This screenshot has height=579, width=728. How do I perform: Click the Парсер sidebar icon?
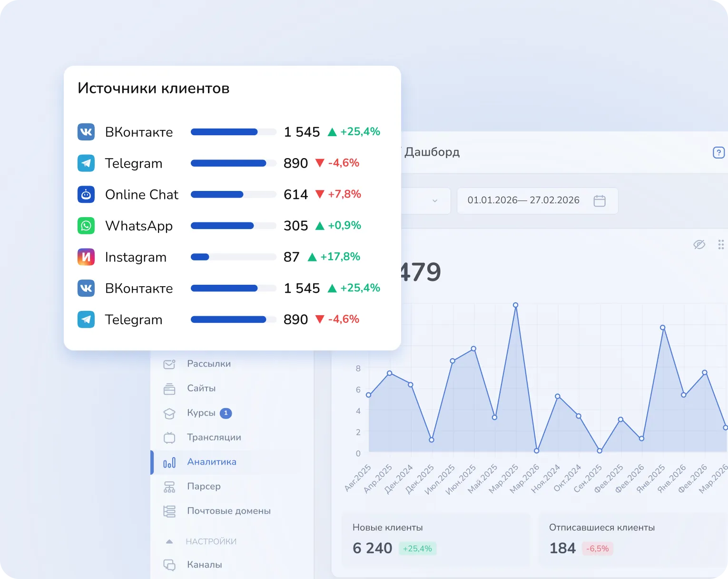click(169, 487)
